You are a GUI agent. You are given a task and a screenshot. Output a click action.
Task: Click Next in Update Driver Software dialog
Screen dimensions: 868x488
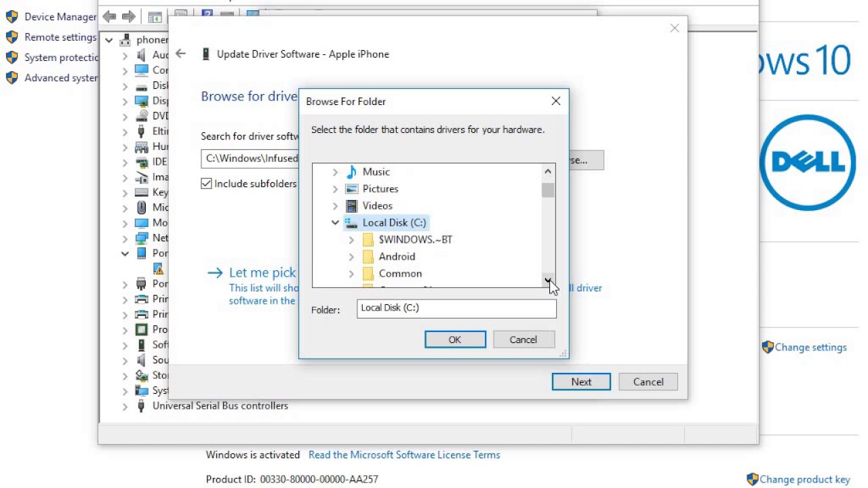click(581, 382)
